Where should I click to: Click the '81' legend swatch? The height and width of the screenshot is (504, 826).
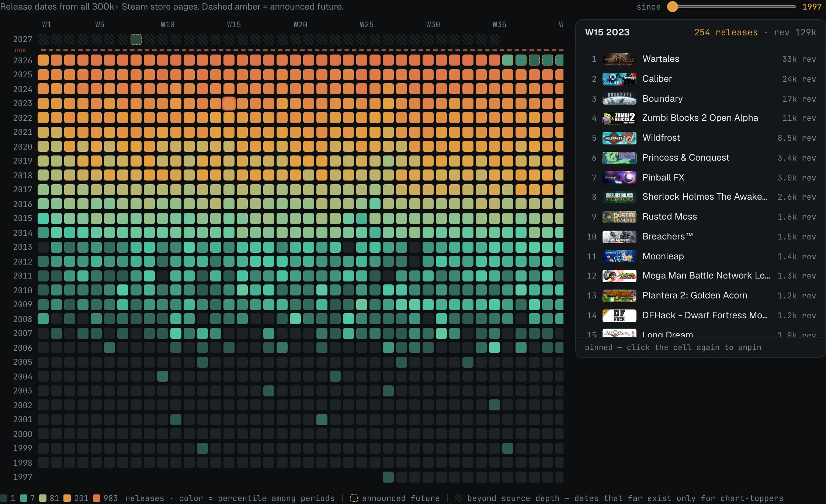coord(43,498)
